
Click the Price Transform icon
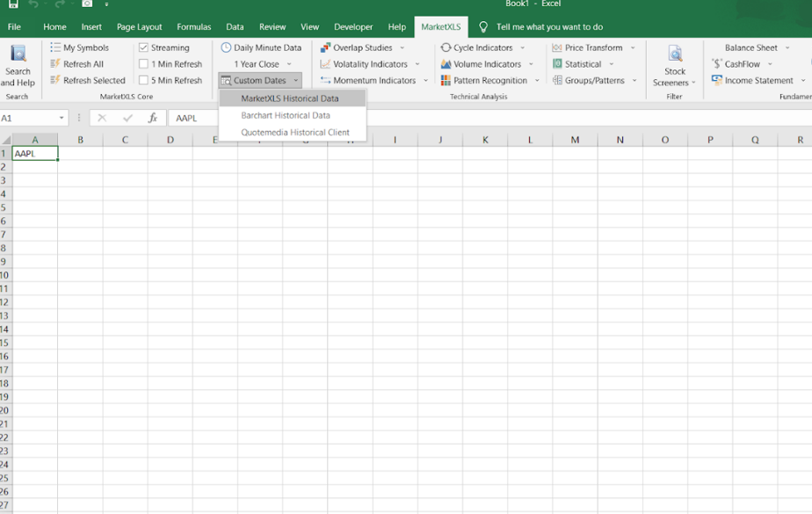[557, 47]
